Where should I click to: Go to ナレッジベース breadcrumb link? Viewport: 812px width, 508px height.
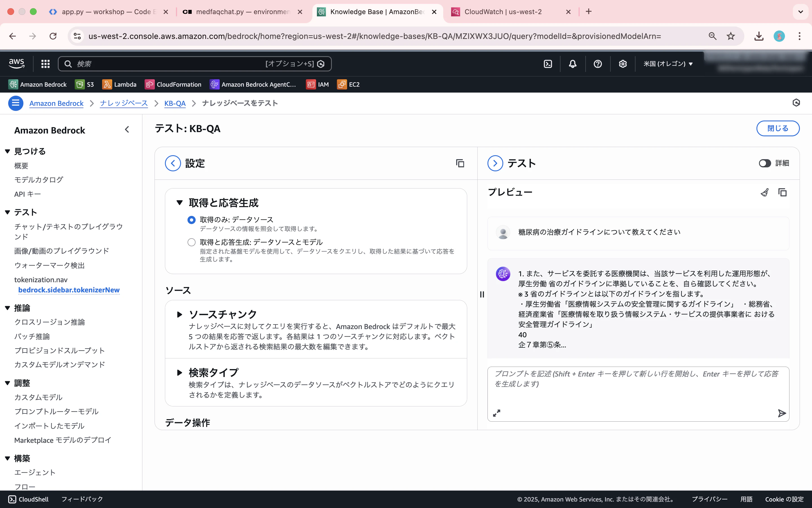(x=124, y=103)
